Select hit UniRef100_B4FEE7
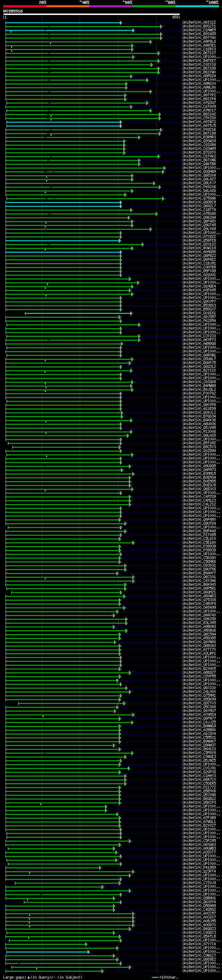The image size is (222, 980). [x=199, y=61]
